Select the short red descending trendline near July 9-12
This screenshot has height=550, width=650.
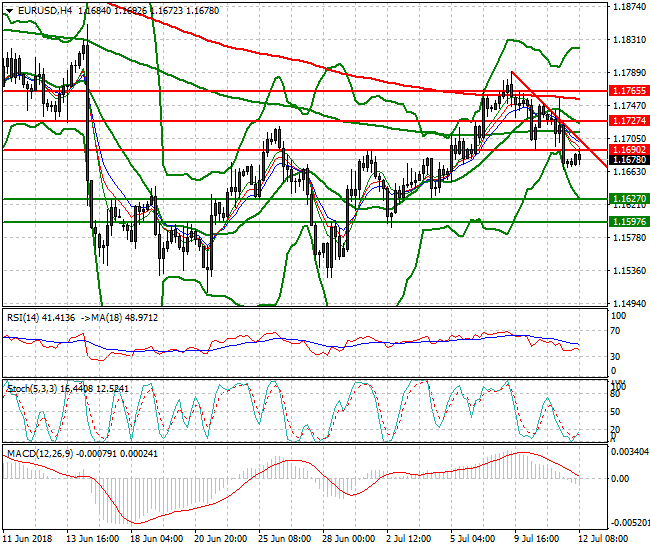(559, 119)
